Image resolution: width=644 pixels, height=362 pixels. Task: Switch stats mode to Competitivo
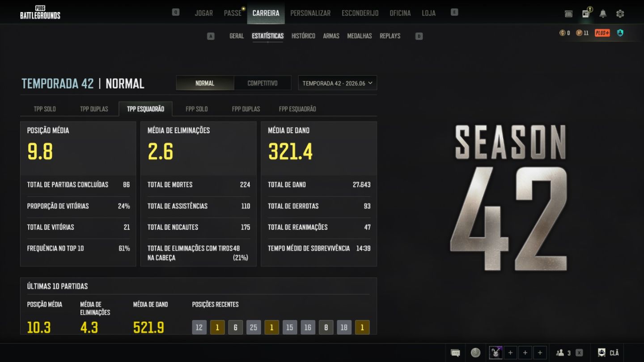click(263, 83)
